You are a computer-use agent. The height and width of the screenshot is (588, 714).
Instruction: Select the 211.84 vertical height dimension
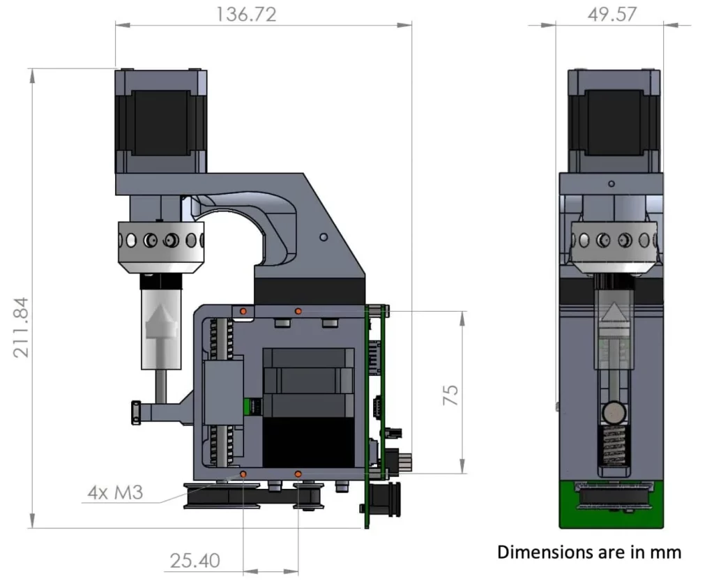click(x=20, y=326)
